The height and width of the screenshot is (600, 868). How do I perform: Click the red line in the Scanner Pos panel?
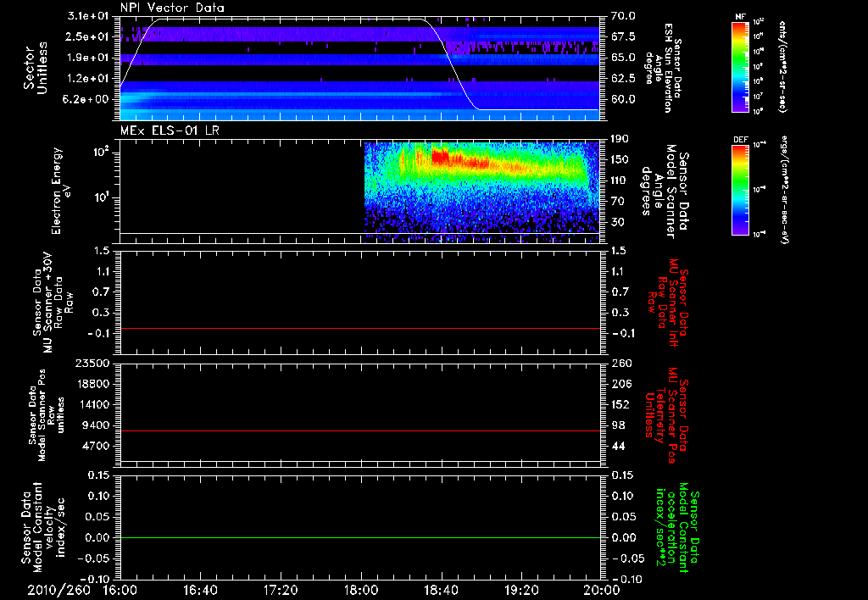point(360,431)
